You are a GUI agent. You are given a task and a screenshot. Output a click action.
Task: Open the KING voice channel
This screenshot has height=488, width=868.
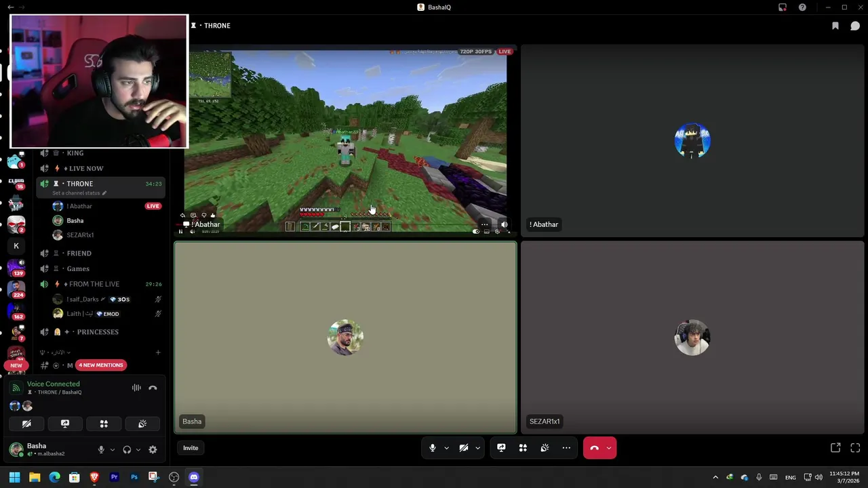pyautogui.click(x=100, y=153)
